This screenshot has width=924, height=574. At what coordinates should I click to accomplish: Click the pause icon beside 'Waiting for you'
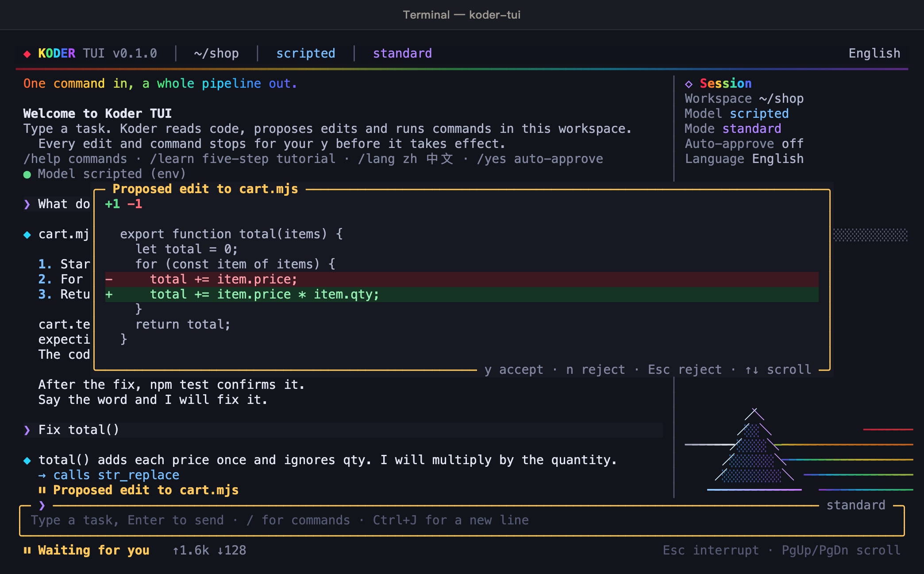27,551
